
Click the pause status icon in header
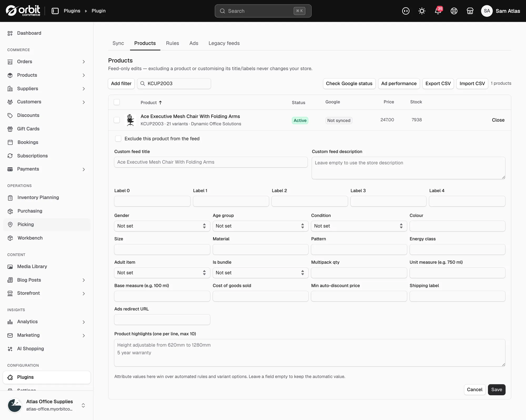406,11
